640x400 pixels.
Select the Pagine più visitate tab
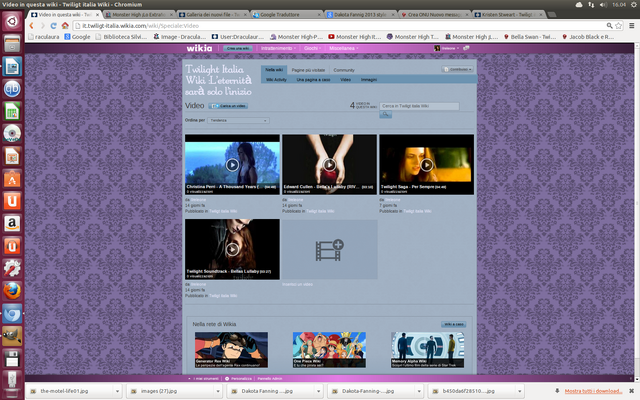pos(308,70)
